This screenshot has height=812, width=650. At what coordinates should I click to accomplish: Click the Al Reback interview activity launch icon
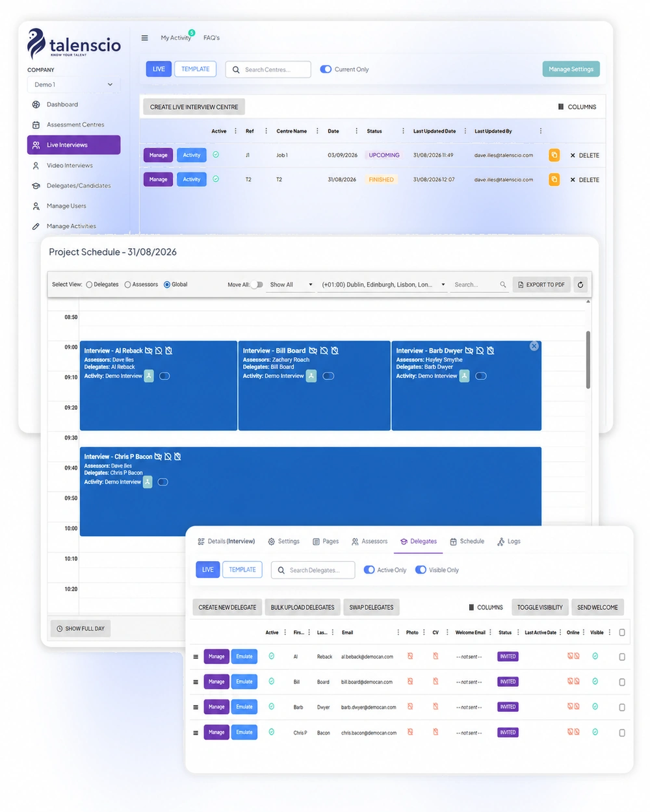click(x=149, y=376)
